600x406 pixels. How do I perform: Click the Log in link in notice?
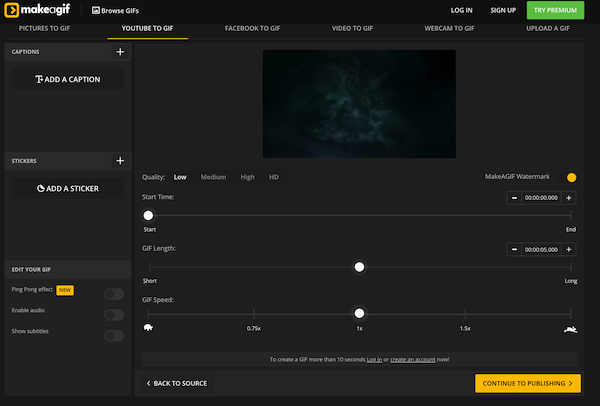click(x=374, y=359)
